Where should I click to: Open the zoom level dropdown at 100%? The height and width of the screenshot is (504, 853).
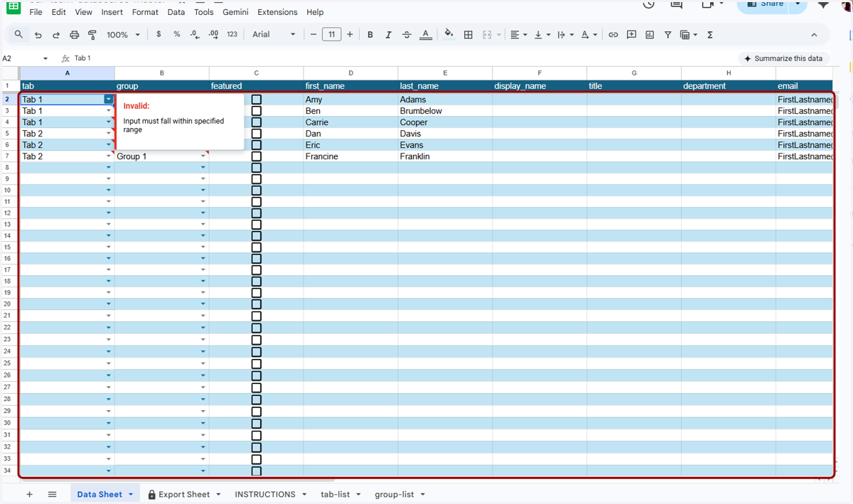pos(124,35)
